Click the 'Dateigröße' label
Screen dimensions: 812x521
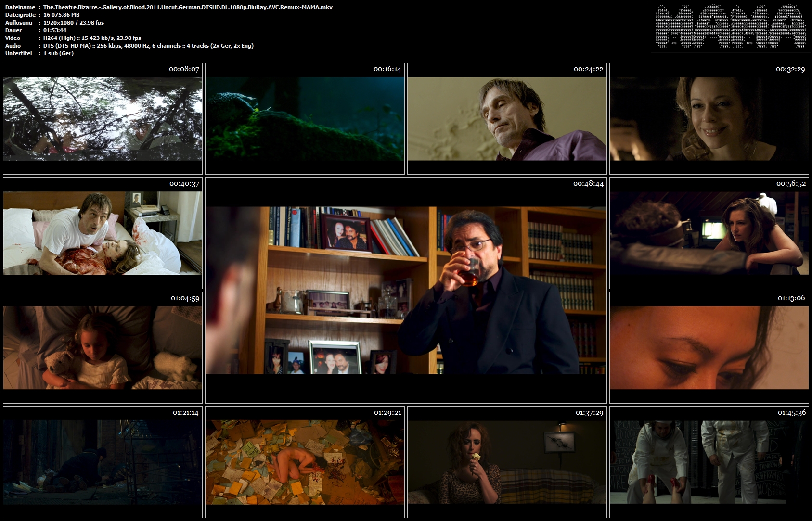coord(20,15)
